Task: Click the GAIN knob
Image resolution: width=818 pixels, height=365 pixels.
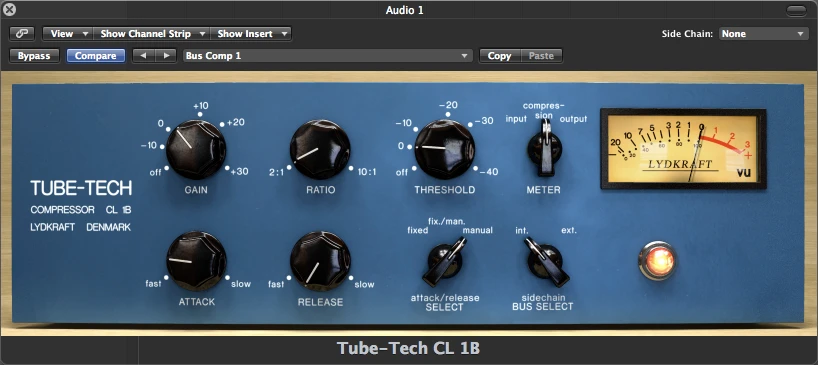Action: [196, 149]
